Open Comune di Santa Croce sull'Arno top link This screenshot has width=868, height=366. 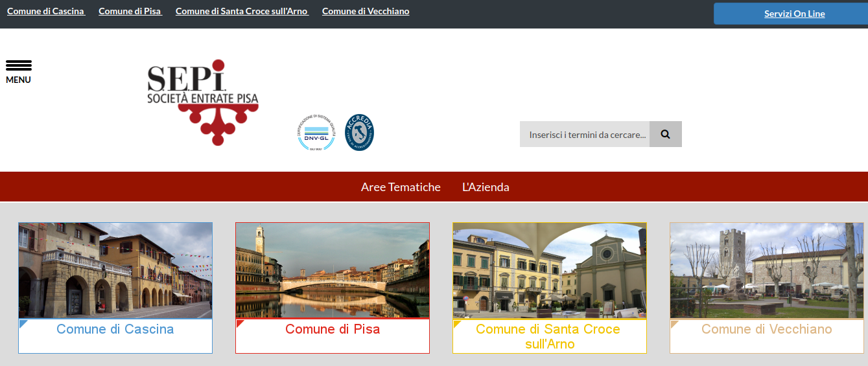242,11
